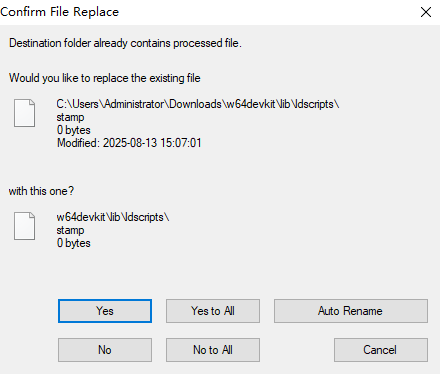Click the 'Destination folder already contains' message
Screen dimensions: 440x374
click(125, 43)
